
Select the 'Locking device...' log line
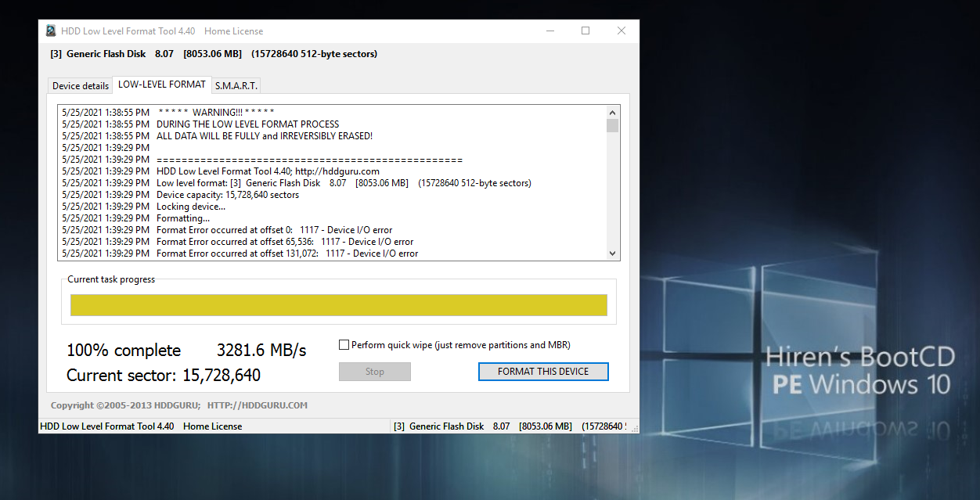click(144, 207)
